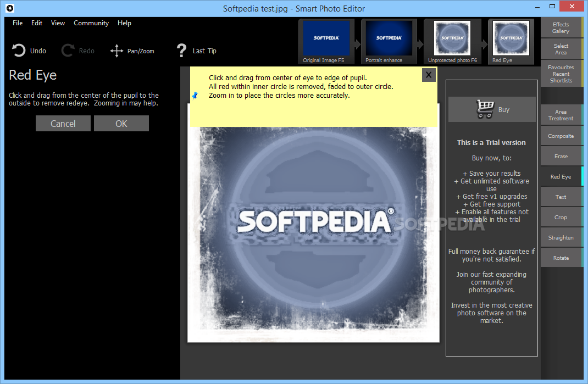Screen dimensions: 588x384
Task: Open the Area Treatment tool
Action: (x=561, y=115)
